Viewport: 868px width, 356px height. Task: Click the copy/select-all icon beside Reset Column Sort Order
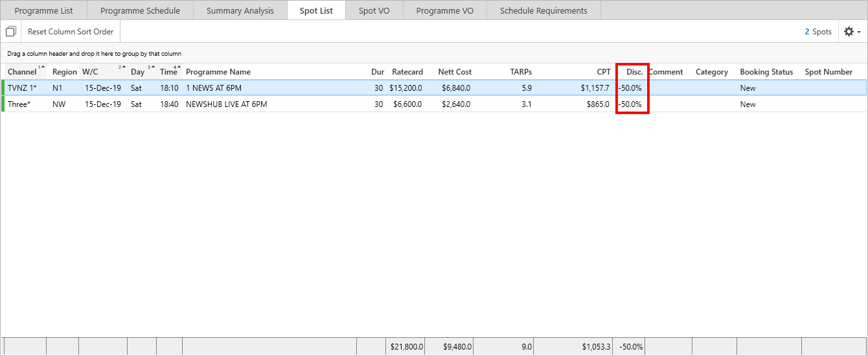tap(10, 31)
